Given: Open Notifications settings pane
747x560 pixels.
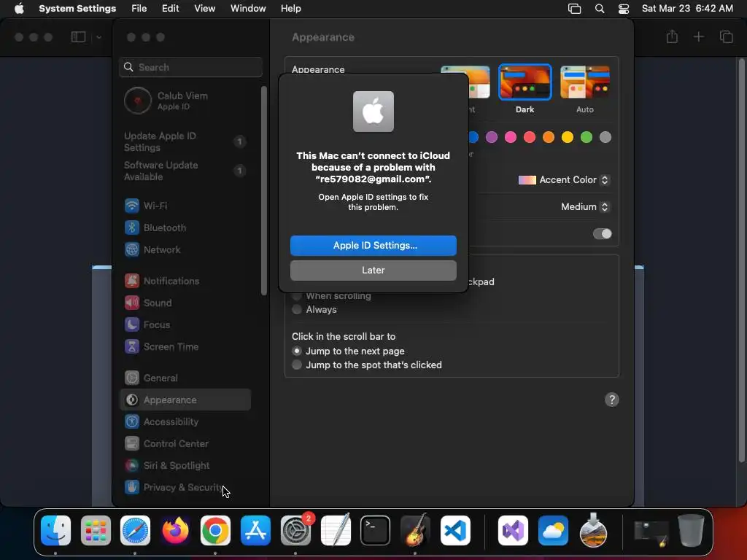Looking at the screenshot, I should point(186,281).
